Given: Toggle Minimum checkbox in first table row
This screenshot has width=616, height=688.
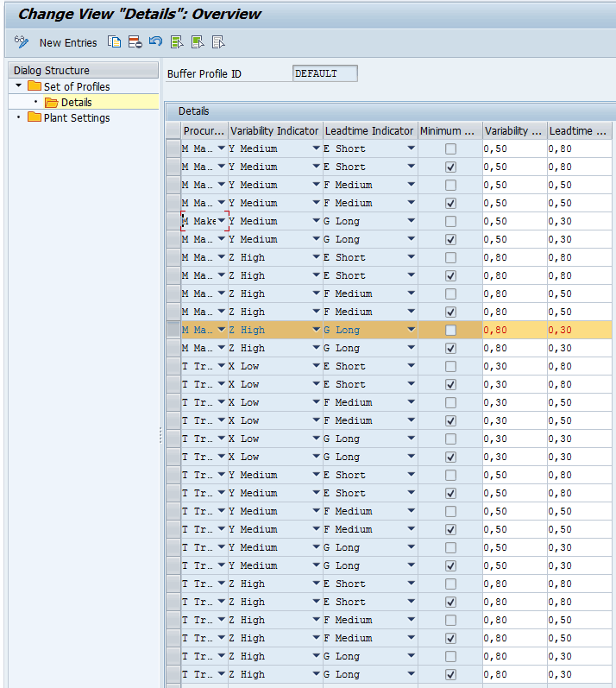Looking at the screenshot, I should pyautogui.click(x=450, y=149).
